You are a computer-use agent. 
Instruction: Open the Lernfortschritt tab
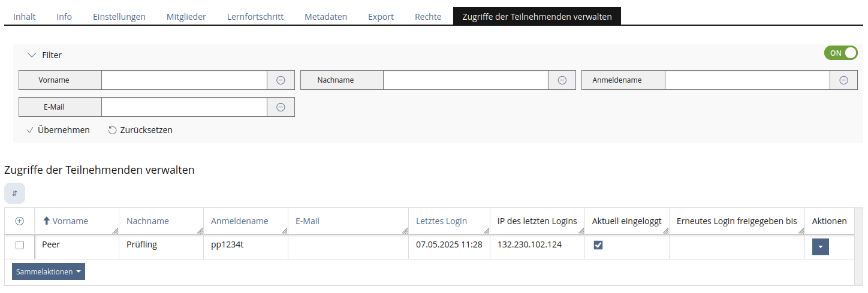point(255,17)
